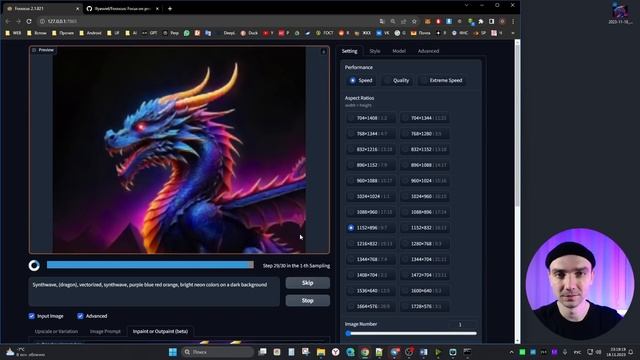
Task: Choose the 704×1408 aspect ratio
Action: pos(371,118)
